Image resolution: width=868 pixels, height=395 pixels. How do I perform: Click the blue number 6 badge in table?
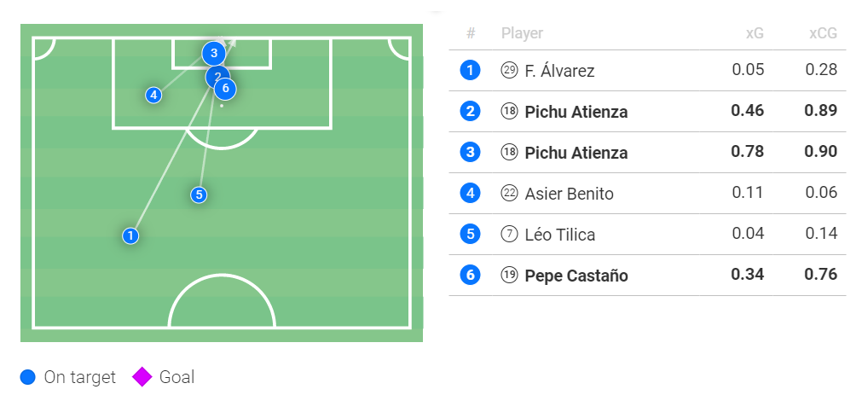click(x=469, y=276)
